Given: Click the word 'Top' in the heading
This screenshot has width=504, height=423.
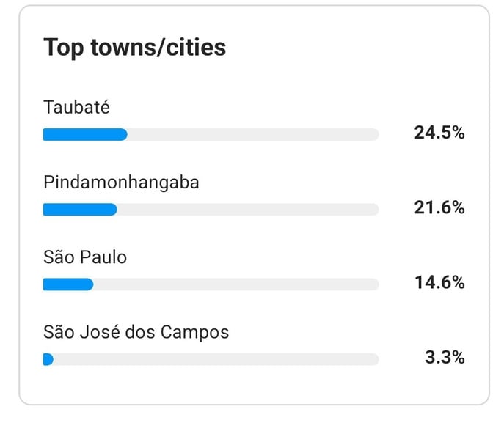Looking at the screenshot, I should pos(64,48).
